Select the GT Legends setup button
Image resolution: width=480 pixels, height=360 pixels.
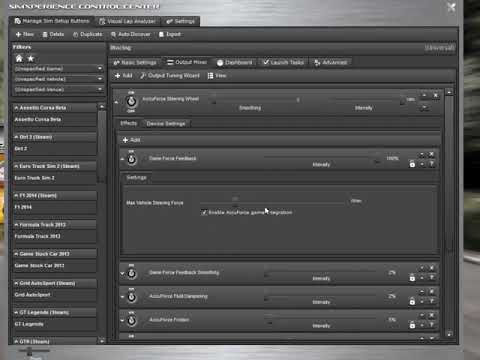[55, 324]
